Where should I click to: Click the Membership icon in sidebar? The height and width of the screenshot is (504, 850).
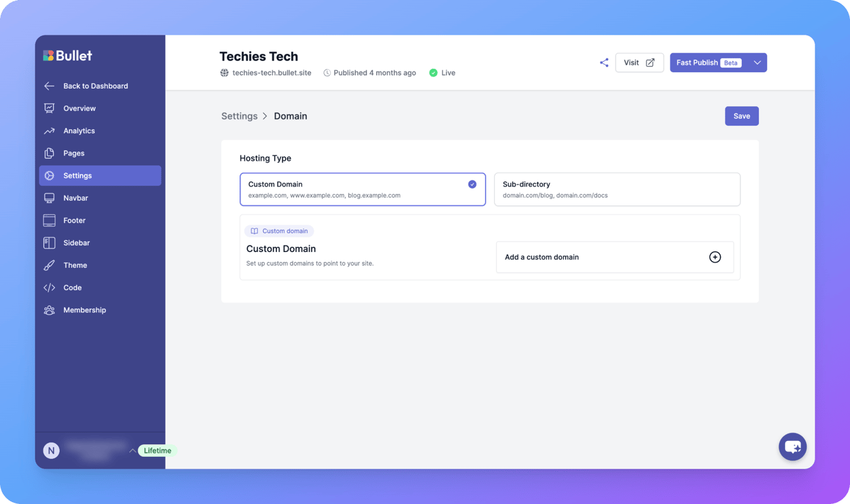[x=49, y=310]
